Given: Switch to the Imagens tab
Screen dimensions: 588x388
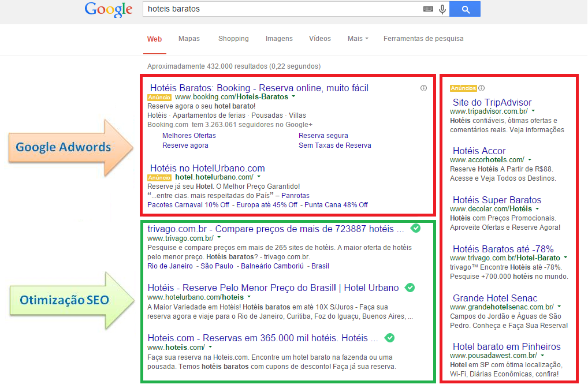Looking at the screenshot, I should pos(279,39).
